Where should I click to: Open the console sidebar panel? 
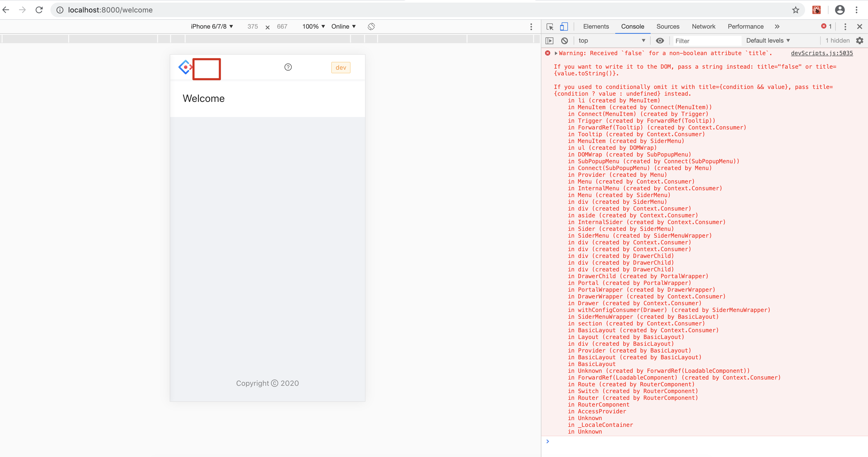549,40
